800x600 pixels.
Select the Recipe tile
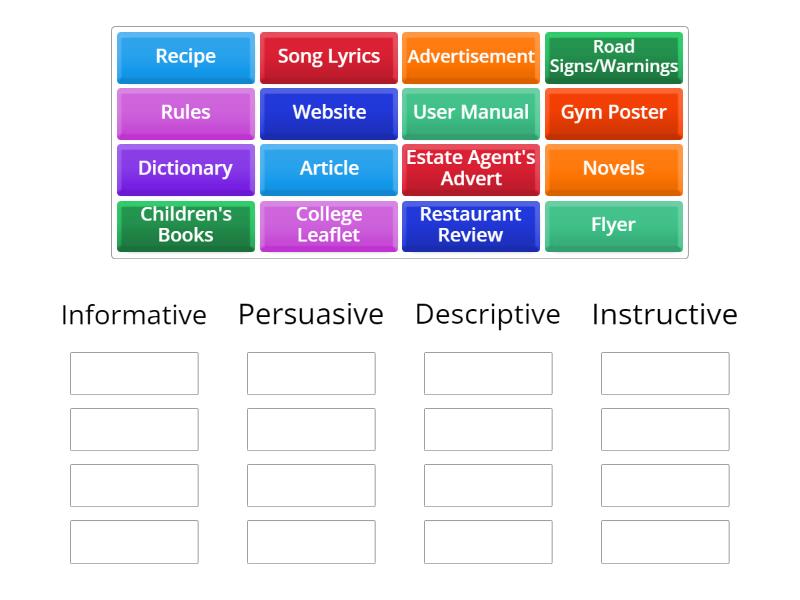[185, 57]
